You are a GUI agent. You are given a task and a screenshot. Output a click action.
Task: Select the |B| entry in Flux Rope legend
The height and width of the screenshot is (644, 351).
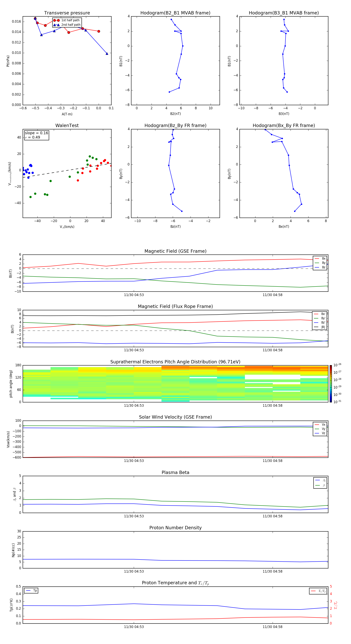coord(320,327)
